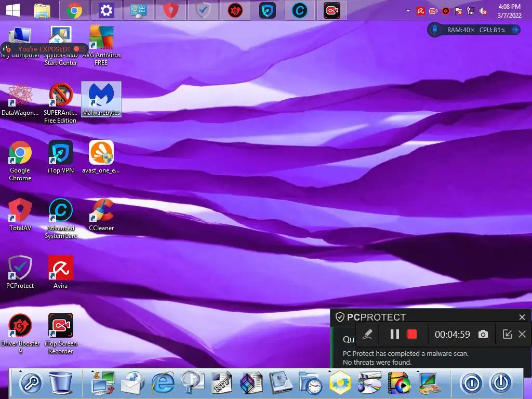Click the PCPROTECT notification title
Viewport: 532px width, 399px height.
[376, 317]
